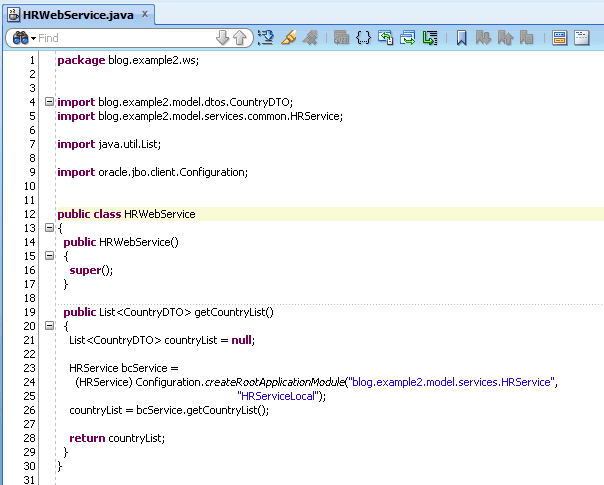Find previous occurrence with the up arrow
The image size is (604, 485).
240,38
